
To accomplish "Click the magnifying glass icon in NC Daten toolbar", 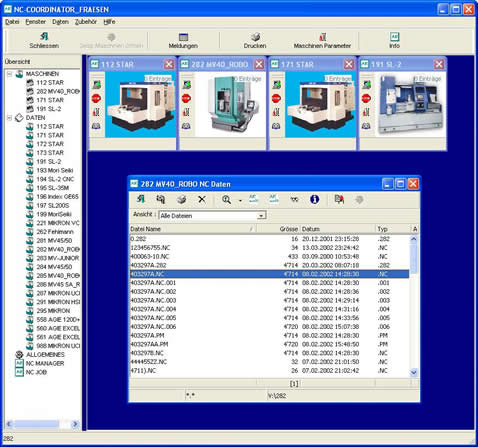I will [x=227, y=199].
